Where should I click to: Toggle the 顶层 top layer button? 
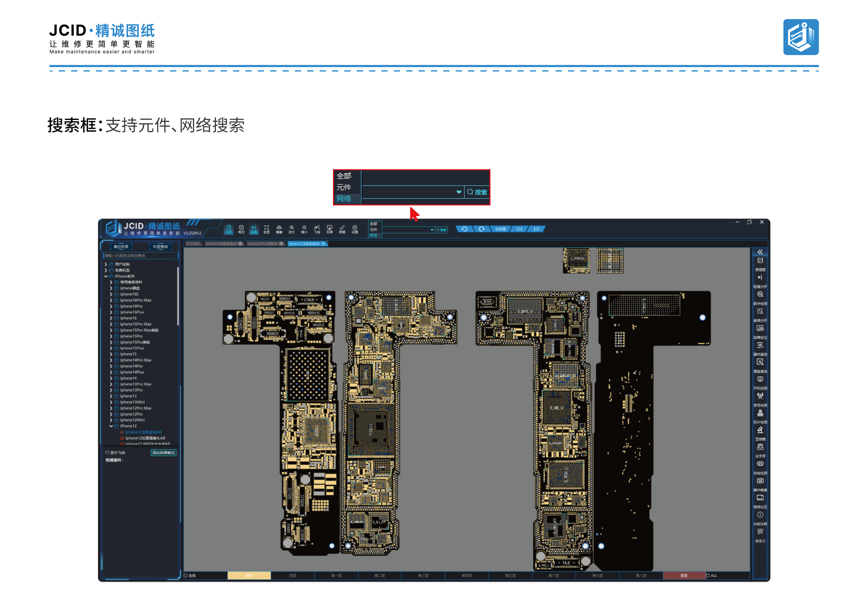[293, 576]
